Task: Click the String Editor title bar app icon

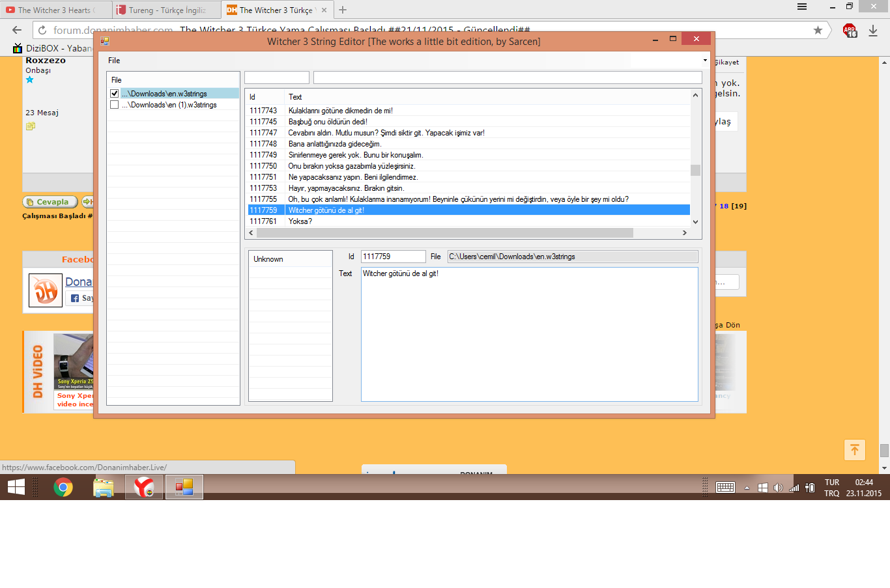Action: 105,40
